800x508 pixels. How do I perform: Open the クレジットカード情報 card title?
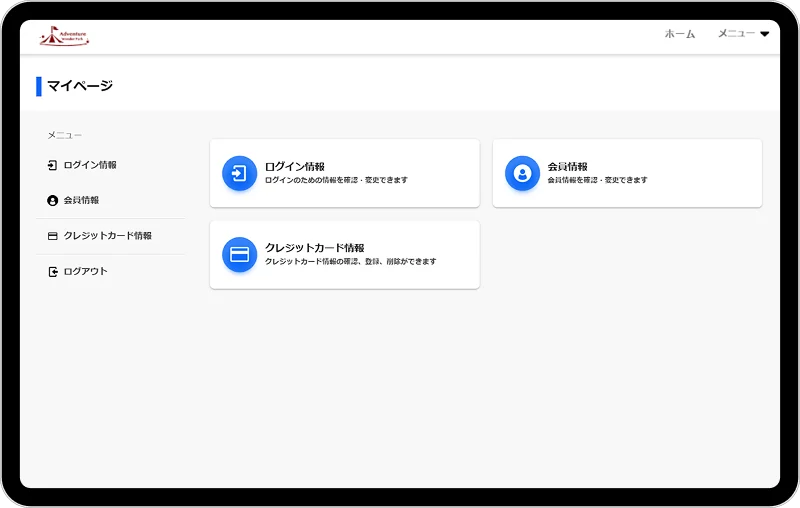(x=314, y=247)
